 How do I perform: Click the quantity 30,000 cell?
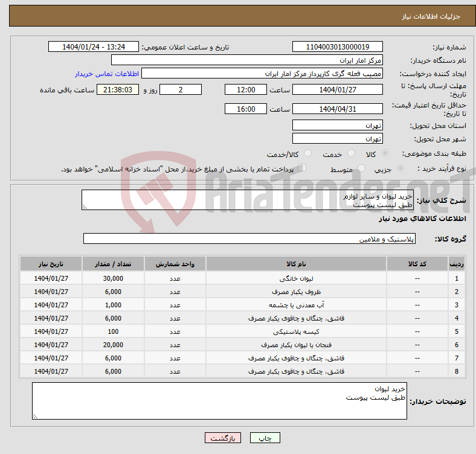coord(113,278)
